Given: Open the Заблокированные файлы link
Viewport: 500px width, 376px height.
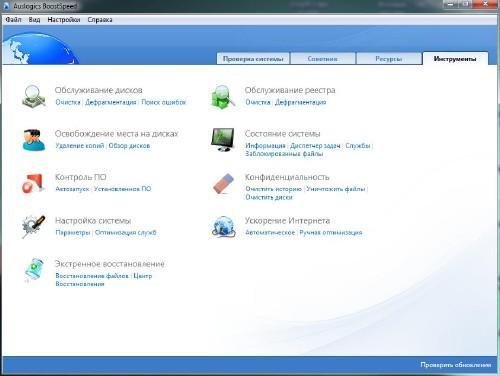Looking at the screenshot, I should (284, 154).
